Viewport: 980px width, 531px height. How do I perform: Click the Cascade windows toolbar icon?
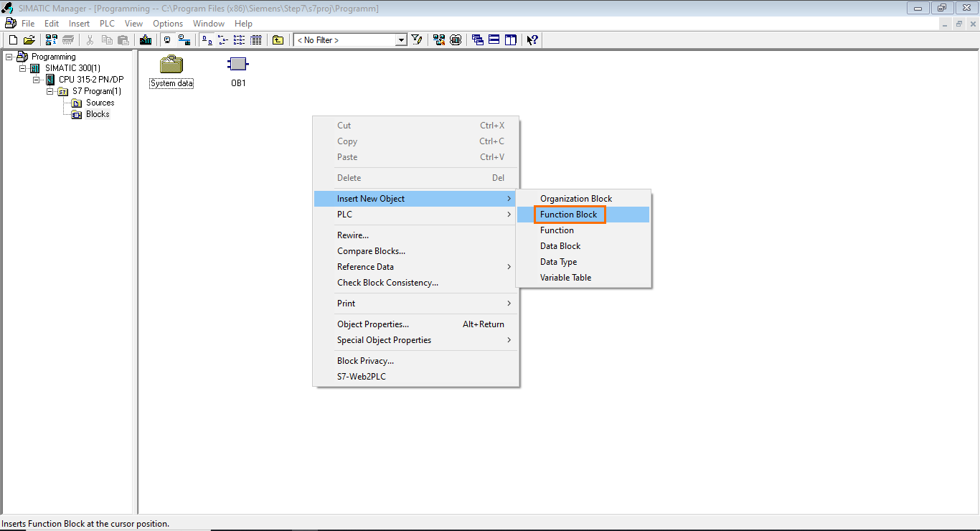[x=478, y=40]
